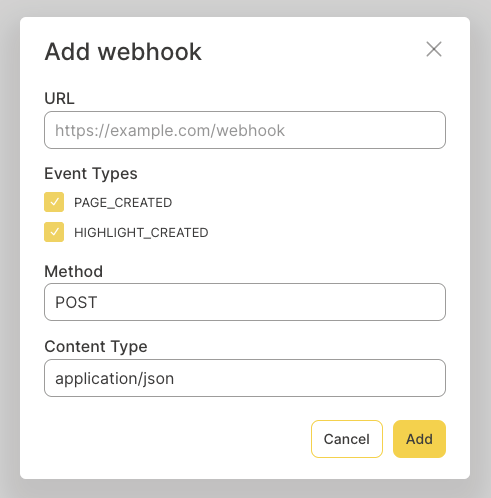
Task: Open the Content Type application/json field
Action: pyautogui.click(x=245, y=378)
